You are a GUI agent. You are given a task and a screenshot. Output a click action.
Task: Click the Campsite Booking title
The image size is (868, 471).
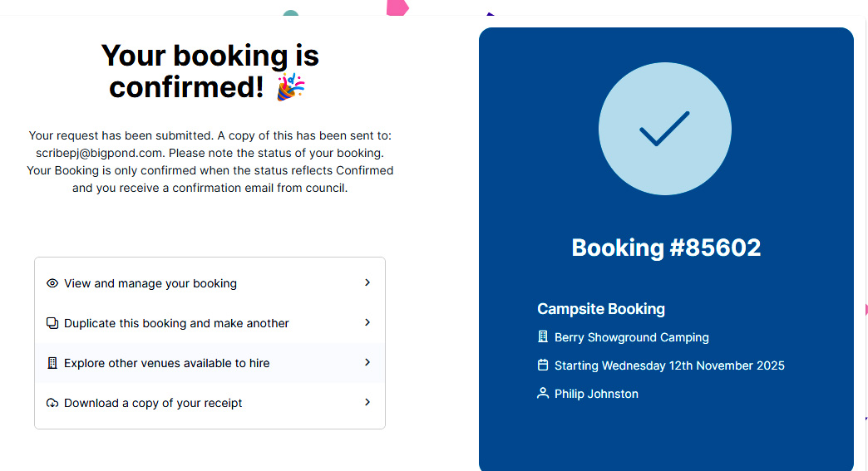tap(601, 308)
